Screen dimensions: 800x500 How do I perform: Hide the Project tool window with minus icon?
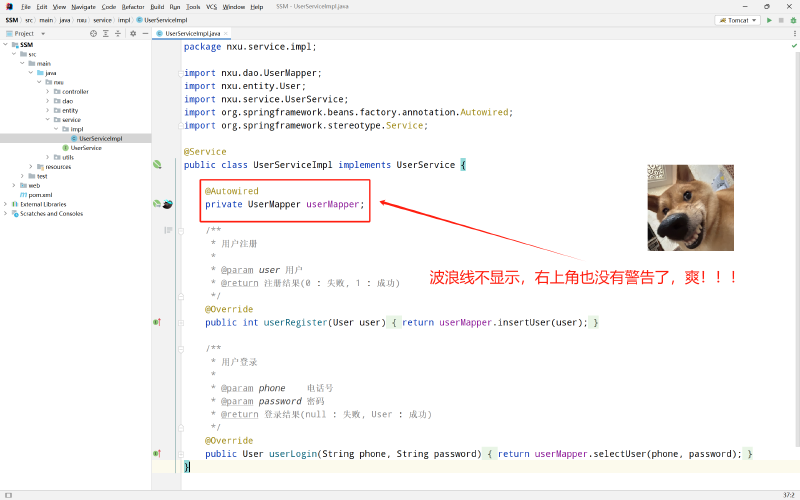pyautogui.click(x=145, y=34)
